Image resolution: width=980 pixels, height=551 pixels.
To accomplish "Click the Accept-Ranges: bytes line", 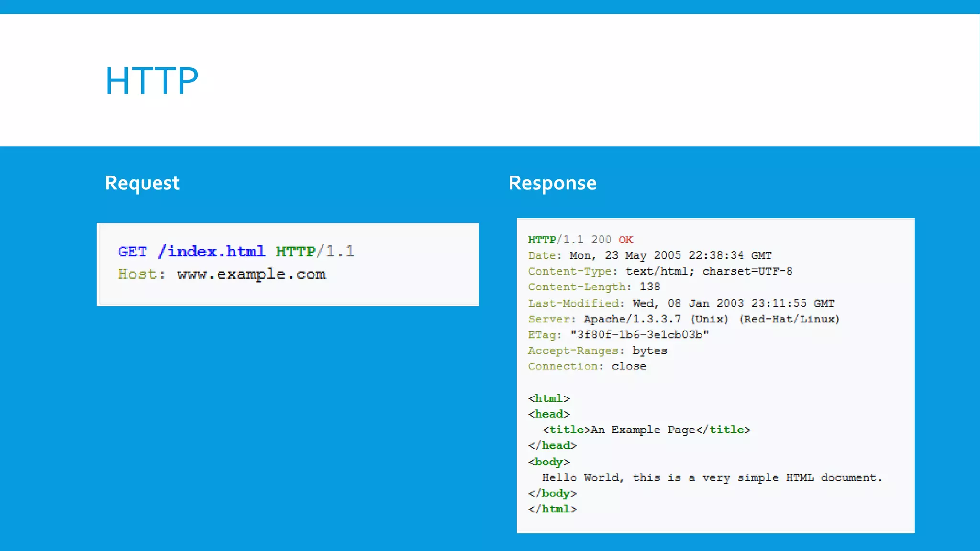I will click(x=597, y=351).
